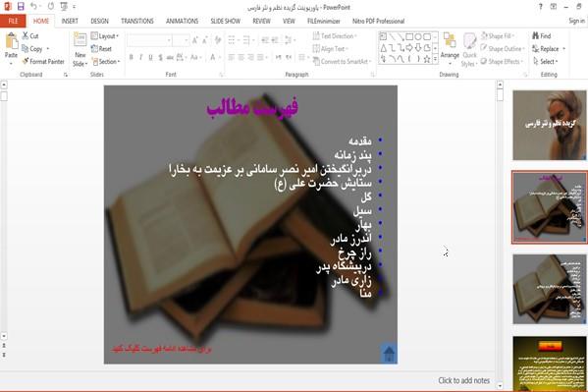588x392 pixels.
Task: Toggle Align Left paragraph alignment
Action: coord(232,57)
